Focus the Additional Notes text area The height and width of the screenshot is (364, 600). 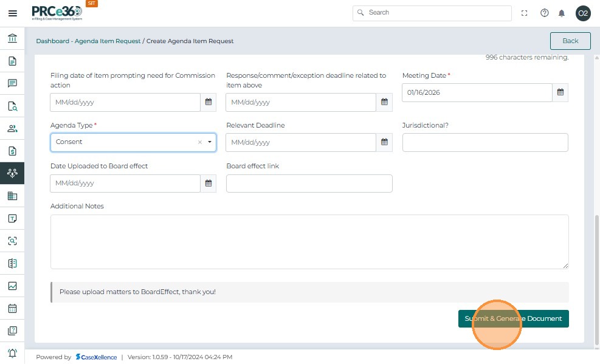[x=309, y=241]
